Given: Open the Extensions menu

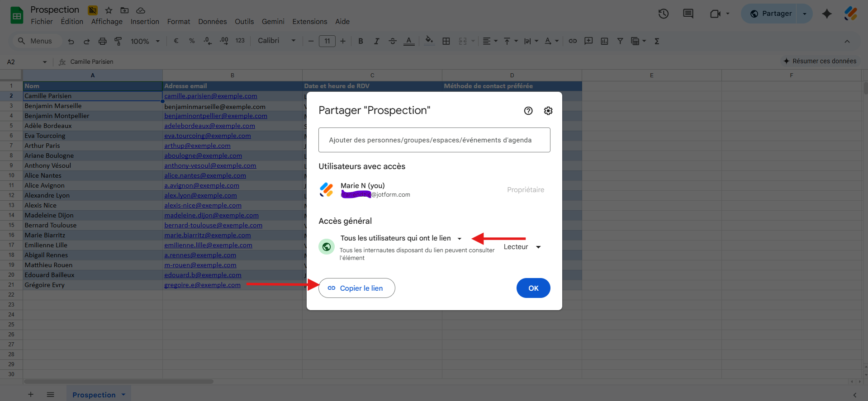Looking at the screenshot, I should point(310,22).
